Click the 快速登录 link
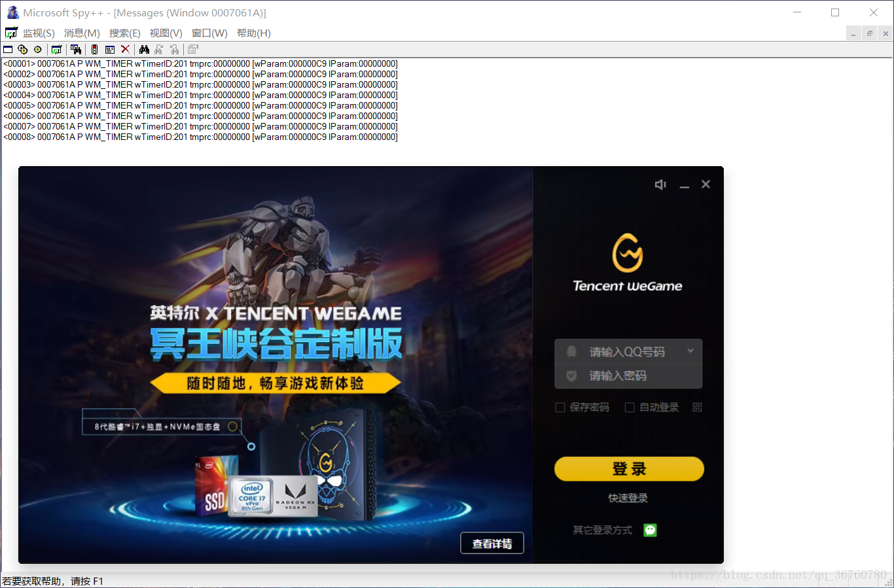This screenshot has width=894, height=588. [x=628, y=498]
